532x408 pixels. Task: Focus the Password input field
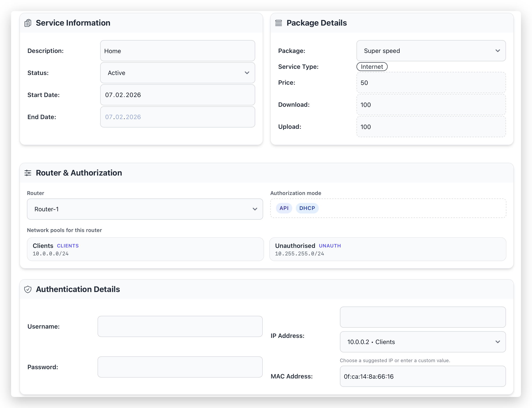pos(180,367)
